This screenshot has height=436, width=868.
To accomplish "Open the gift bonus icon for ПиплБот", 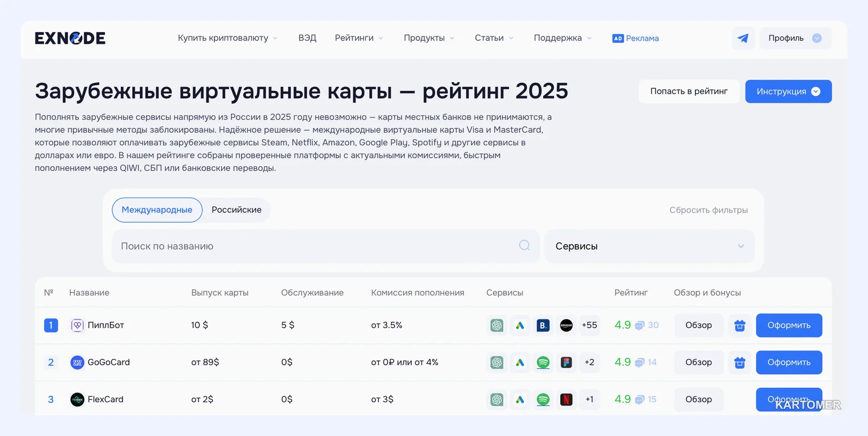I will [740, 326].
